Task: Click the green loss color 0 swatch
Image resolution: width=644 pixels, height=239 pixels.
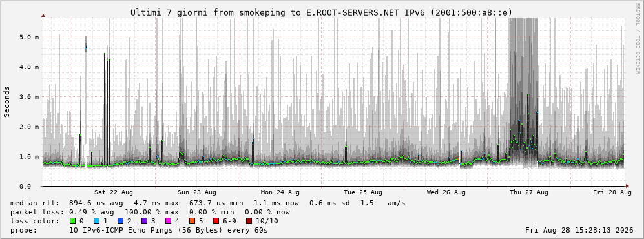Action: pos(73,221)
